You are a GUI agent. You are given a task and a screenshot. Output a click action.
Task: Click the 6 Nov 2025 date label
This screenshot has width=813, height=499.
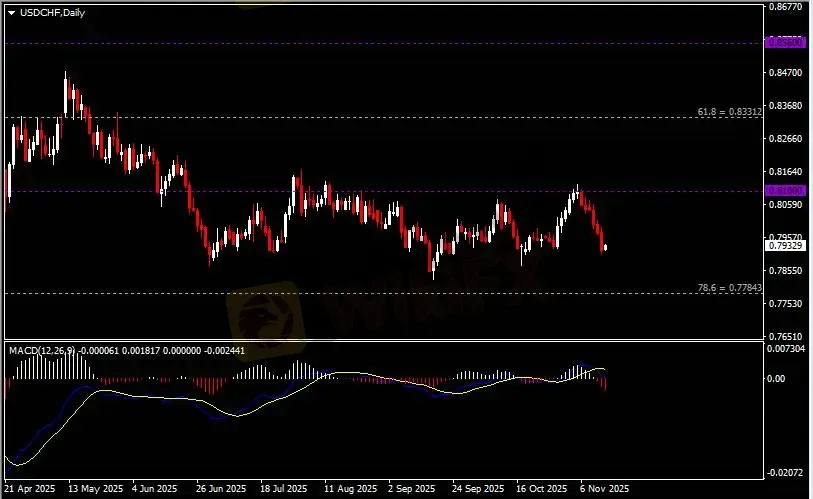tap(604, 490)
